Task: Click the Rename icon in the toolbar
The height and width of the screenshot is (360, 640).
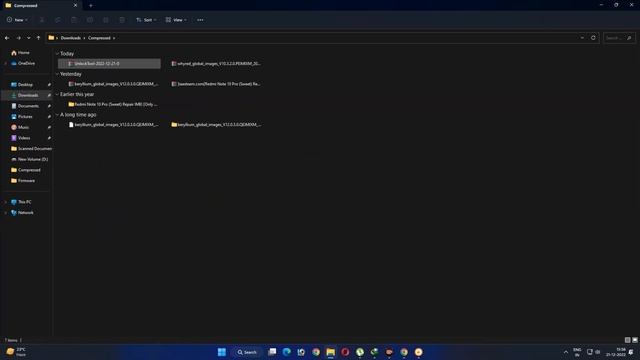Action: (90, 20)
